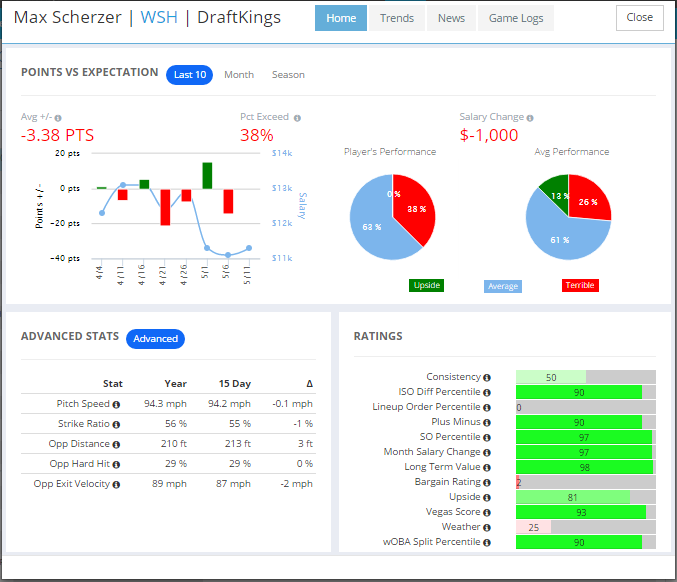Click Consistency rating info icon
Viewport: 677px width, 582px height.
coord(487,378)
